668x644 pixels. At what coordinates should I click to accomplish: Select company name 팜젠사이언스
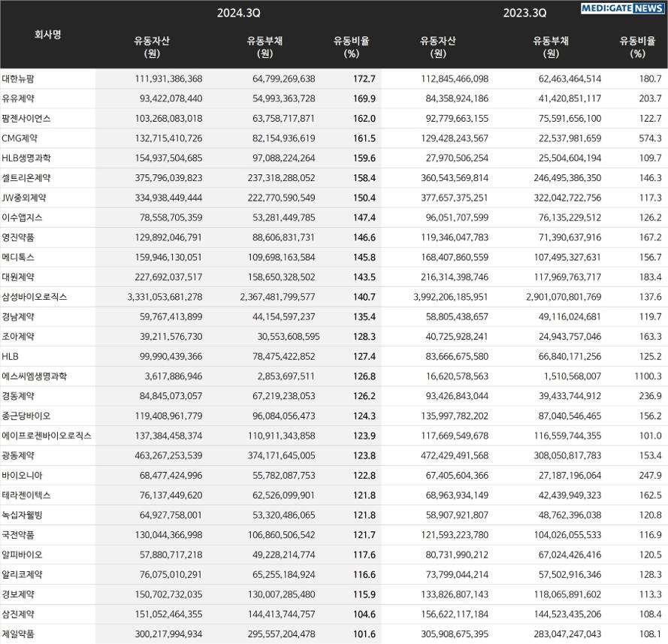(x=26, y=119)
